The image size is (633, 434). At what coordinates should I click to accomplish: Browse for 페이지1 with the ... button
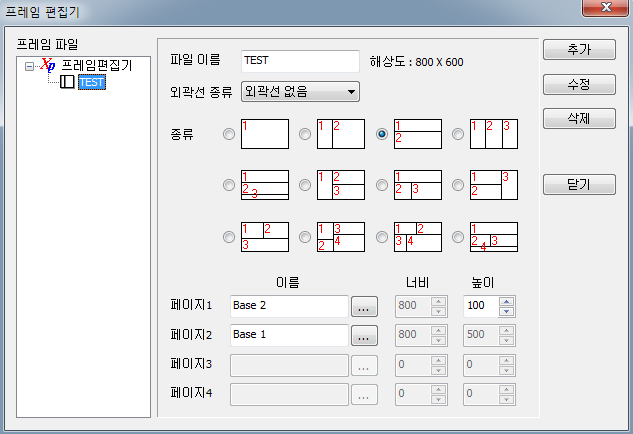tap(364, 306)
